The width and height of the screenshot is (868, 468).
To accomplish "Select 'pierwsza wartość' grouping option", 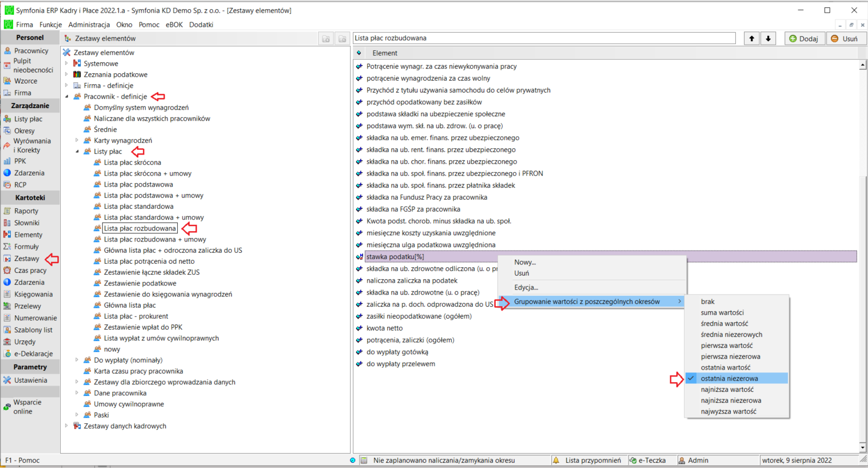I will point(737,346).
